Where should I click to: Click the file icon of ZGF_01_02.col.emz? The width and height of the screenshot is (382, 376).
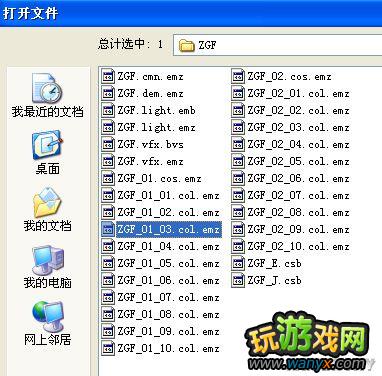(108, 212)
